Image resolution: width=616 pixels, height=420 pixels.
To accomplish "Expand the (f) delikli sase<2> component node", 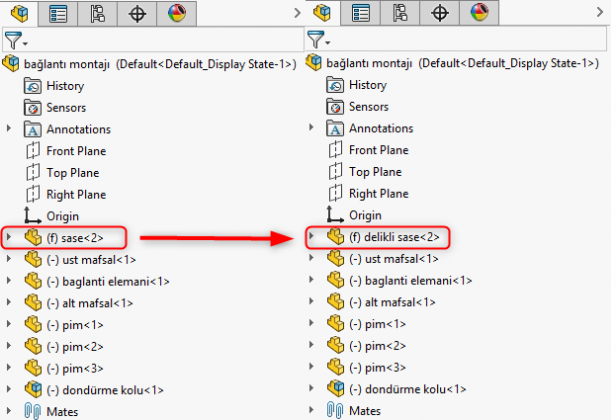I will point(311,237).
